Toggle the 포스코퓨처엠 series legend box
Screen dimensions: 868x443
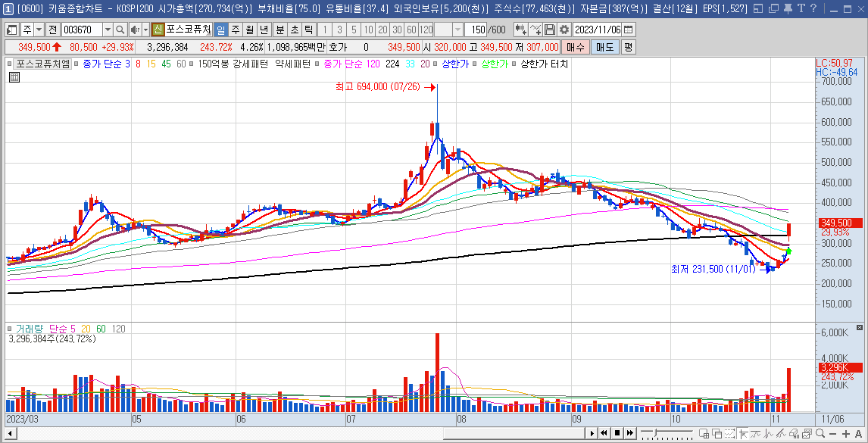click(9, 64)
